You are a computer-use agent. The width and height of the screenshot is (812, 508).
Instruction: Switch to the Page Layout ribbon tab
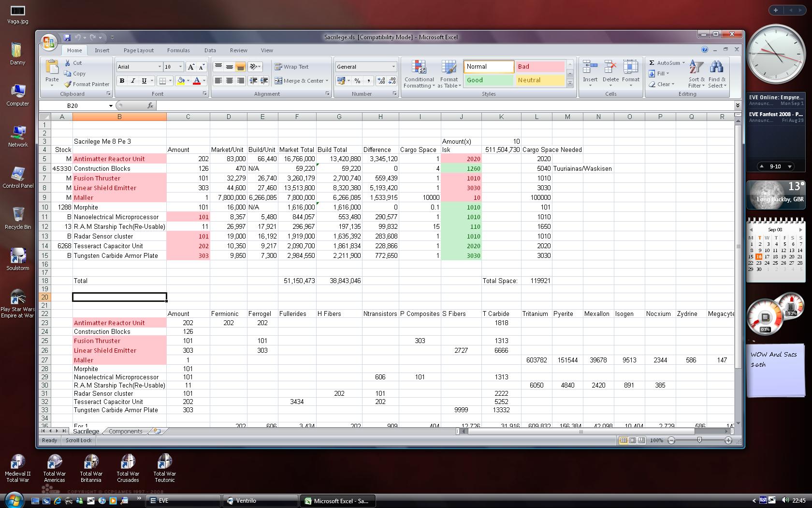pyautogui.click(x=139, y=50)
